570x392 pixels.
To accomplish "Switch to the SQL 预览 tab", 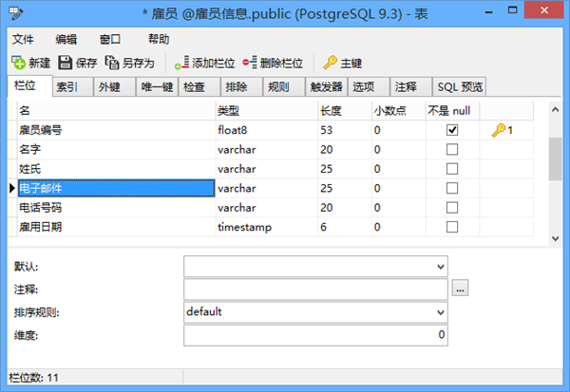I will tap(460, 87).
